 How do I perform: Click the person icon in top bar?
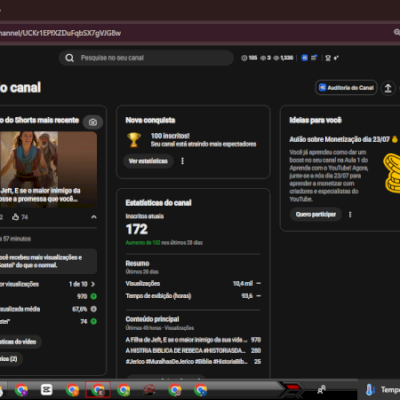[x=328, y=58]
